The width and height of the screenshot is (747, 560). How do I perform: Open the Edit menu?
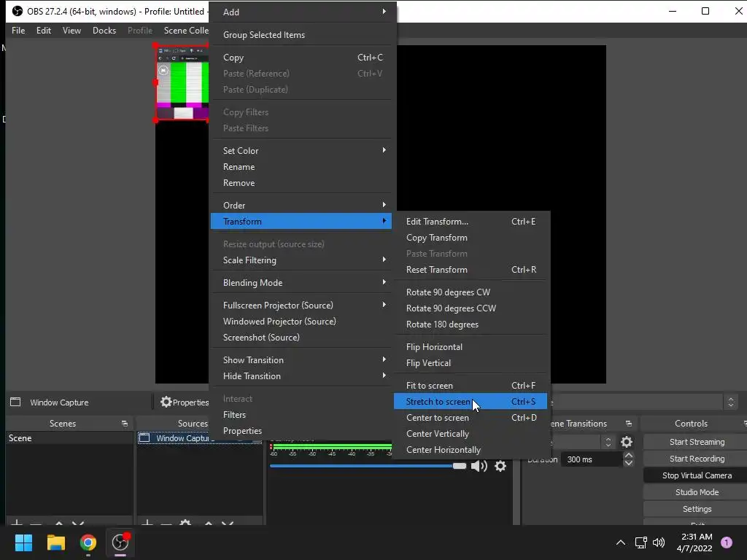[43, 31]
